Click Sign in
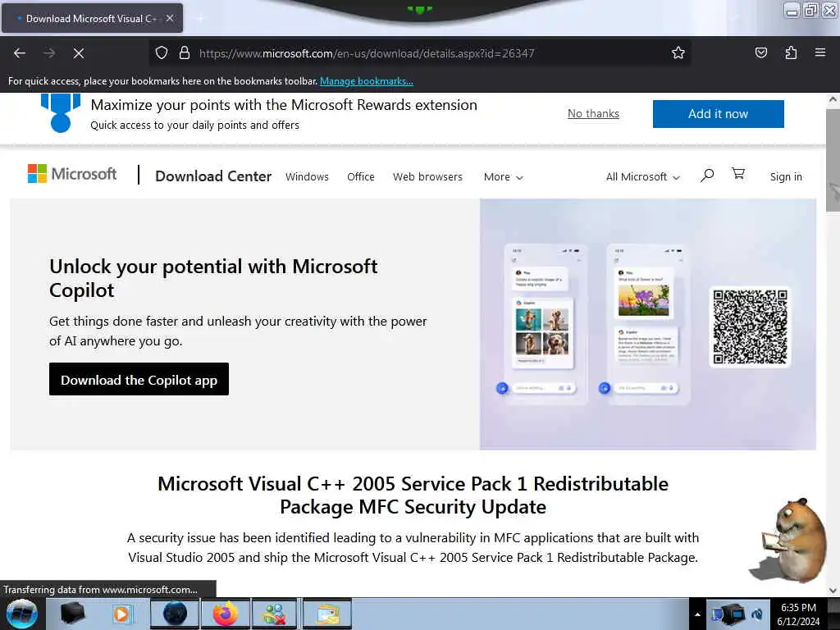The width and height of the screenshot is (840, 630). 786,177
